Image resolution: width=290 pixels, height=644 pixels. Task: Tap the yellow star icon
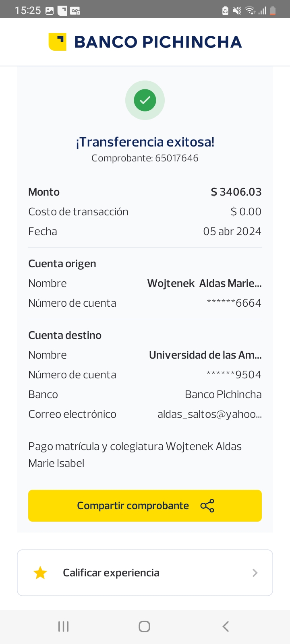(40, 573)
